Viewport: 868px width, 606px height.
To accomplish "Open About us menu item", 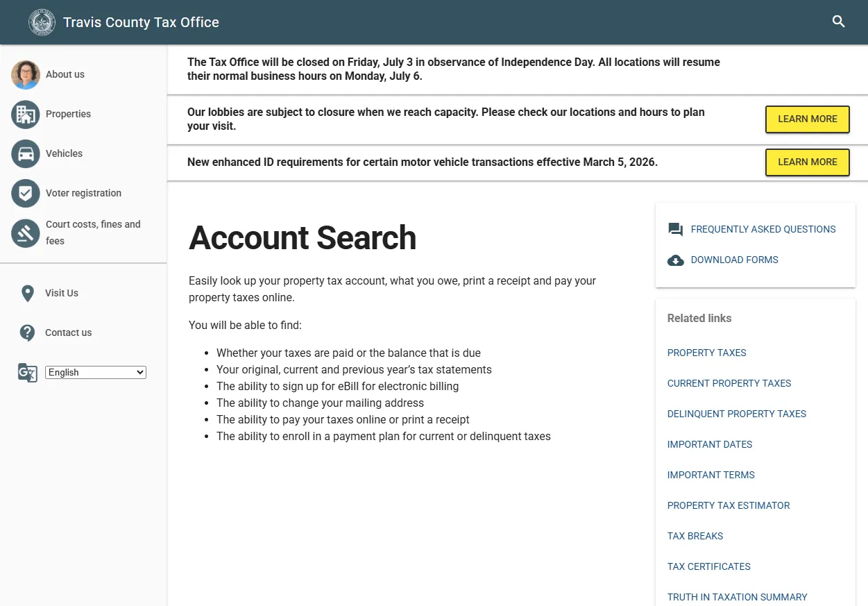I will click(65, 74).
